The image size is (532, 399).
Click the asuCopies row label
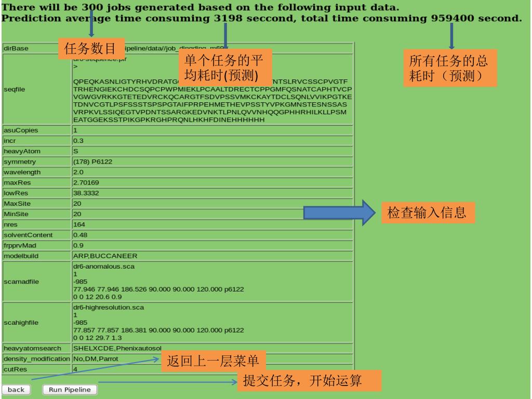coord(21,130)
